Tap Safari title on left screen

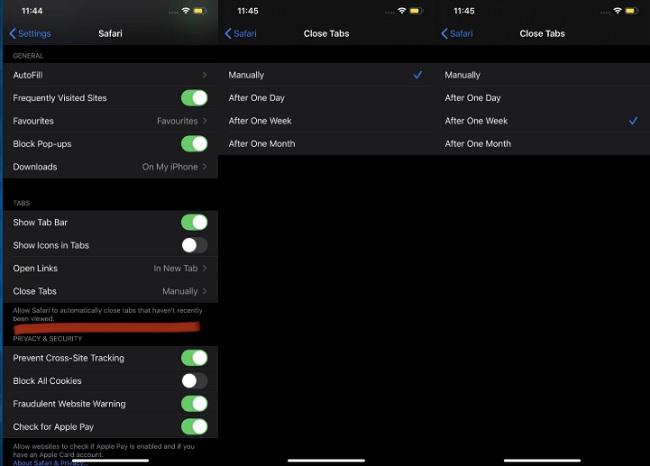coord(110,34)
